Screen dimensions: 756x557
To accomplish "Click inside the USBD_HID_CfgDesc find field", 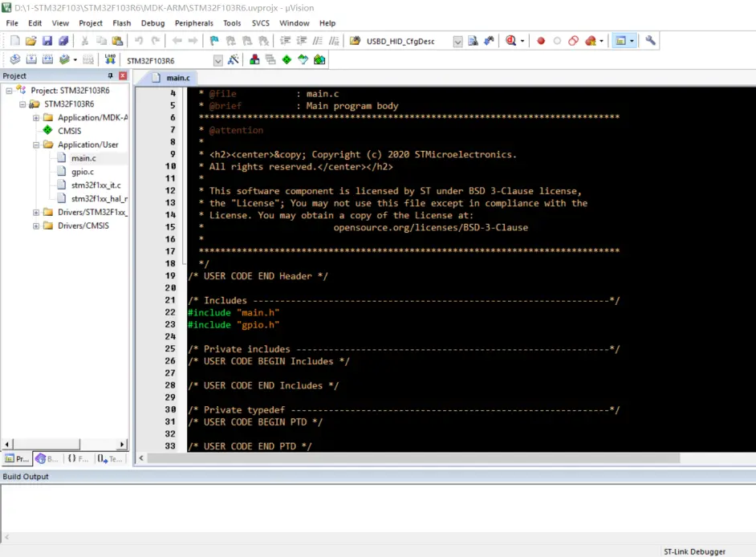I will tap(408, 42).
